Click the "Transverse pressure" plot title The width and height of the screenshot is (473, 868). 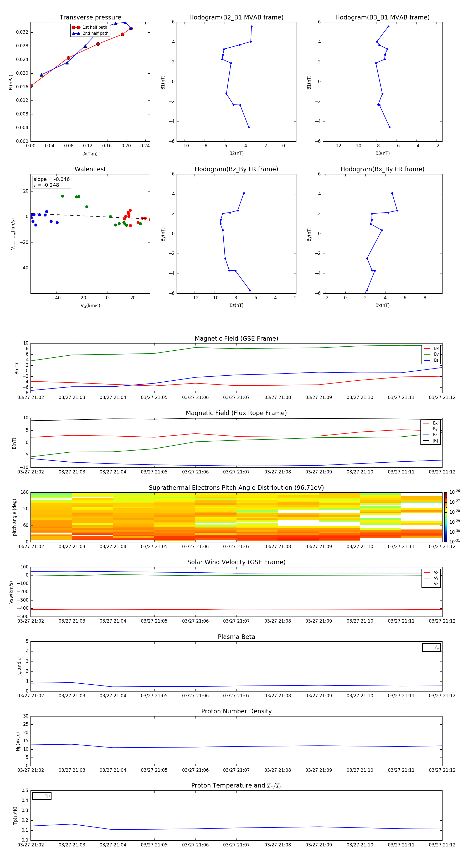tap(90, 18)
